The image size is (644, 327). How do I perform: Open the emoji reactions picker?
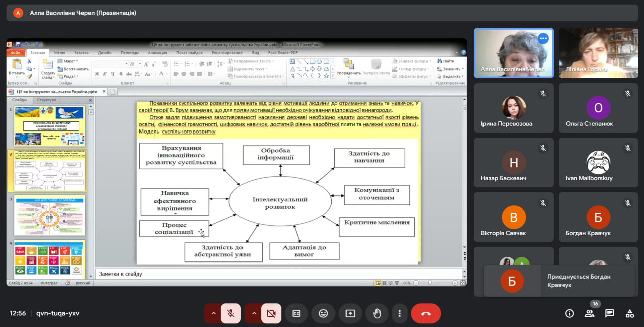(x=323, y=313)
